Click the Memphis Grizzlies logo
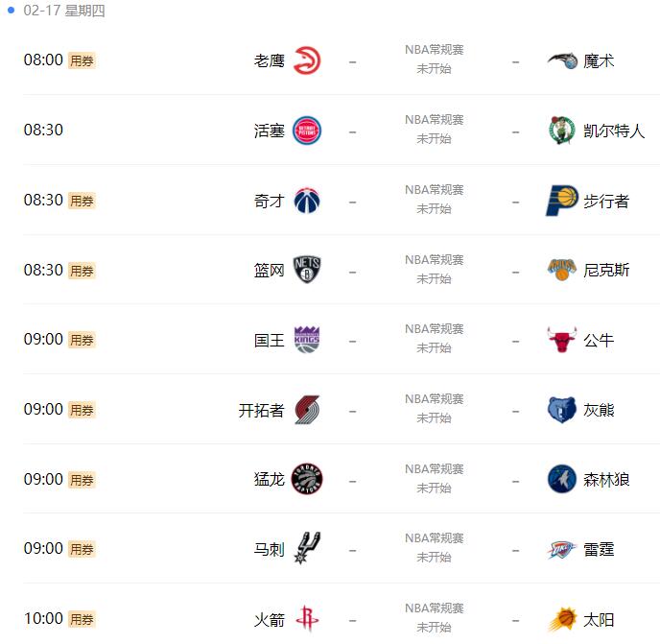The height and width of the screenshot is (644, 660). (561, 410)
